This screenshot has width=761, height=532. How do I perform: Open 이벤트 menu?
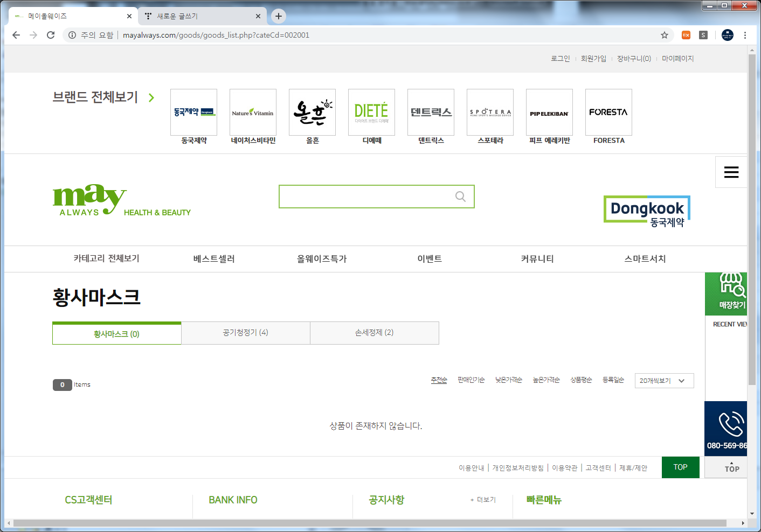(x=430, y=258)
